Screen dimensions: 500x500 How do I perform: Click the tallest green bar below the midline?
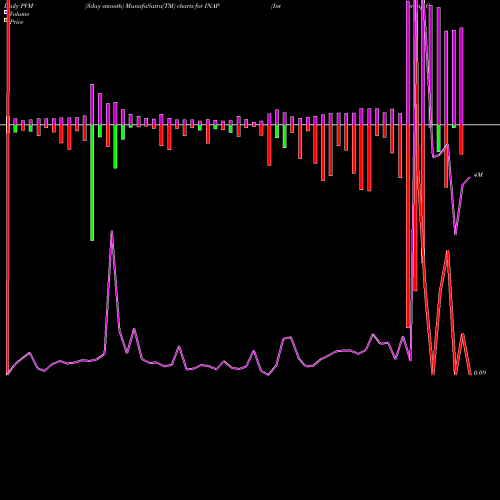92,182
